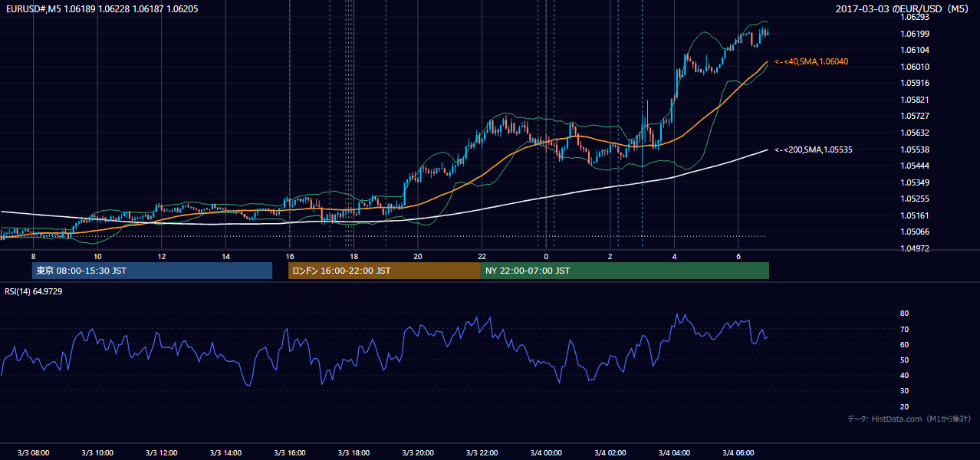Click the bottom date label 3/4 04:00
The image size is (980, 460).
673,452
